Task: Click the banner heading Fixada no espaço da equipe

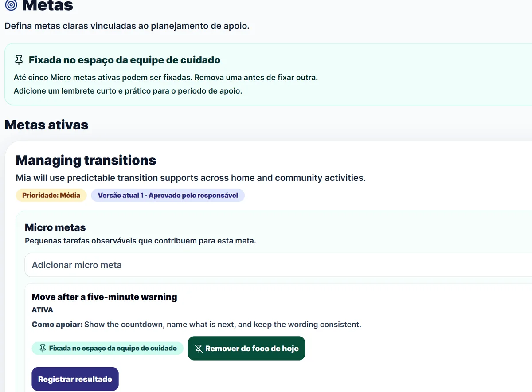Action: click(x=125, y=60)
